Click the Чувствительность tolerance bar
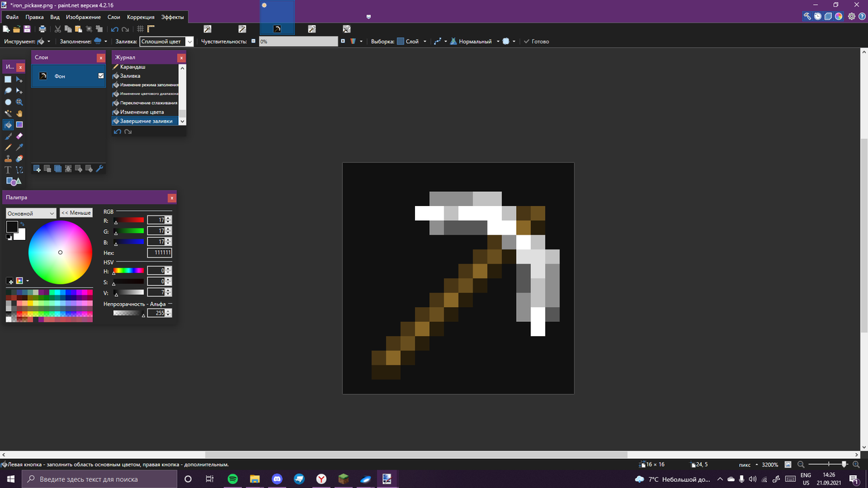This screenshot has height=488, width=868. click(x=298, y=41)
